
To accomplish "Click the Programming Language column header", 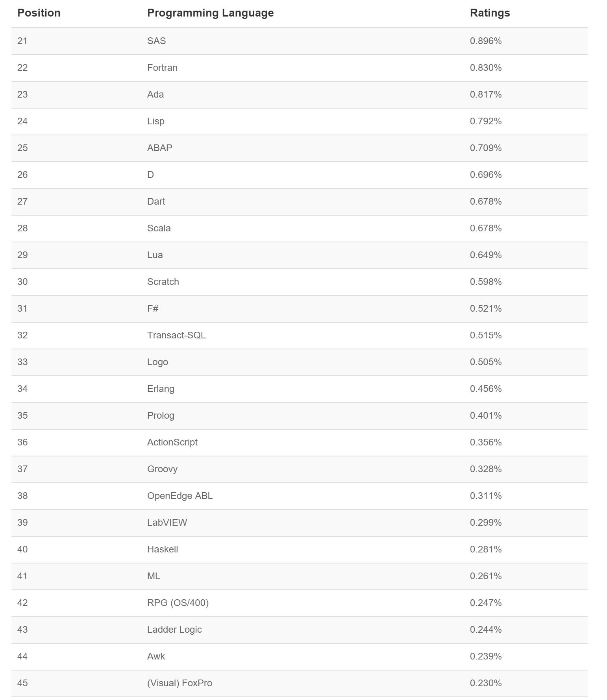I will tap(210, 13).
